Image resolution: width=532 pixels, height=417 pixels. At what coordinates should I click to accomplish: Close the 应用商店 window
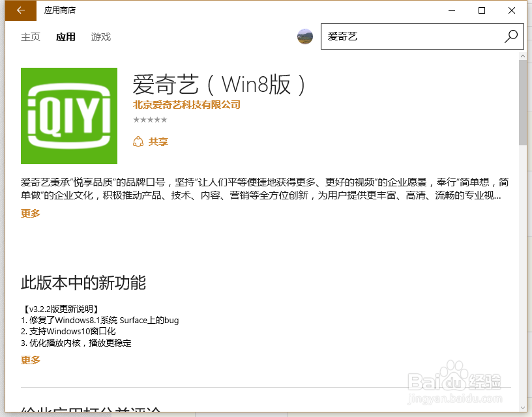pyautogui.click(x=512, y=10)
